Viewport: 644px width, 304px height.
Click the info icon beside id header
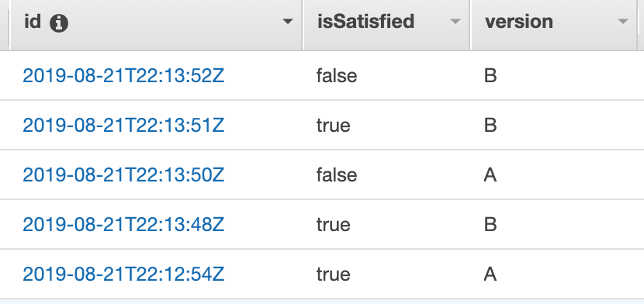pos(59,23)
